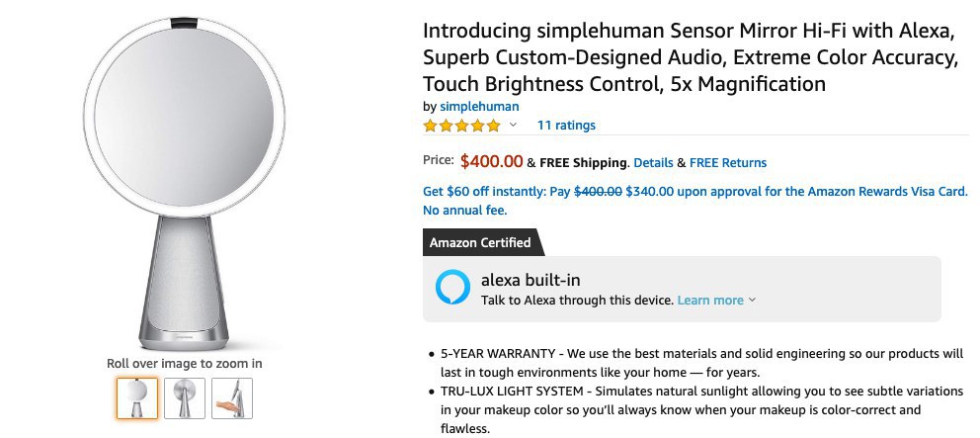Select the third hand-touch mirror thumbnail

click(x=232, y=398)
